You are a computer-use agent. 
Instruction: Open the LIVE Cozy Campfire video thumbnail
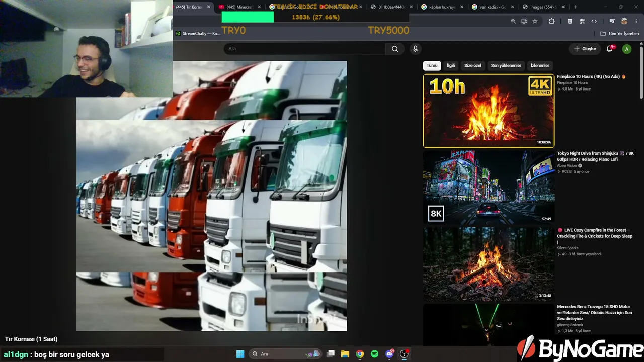pos(489,264)
